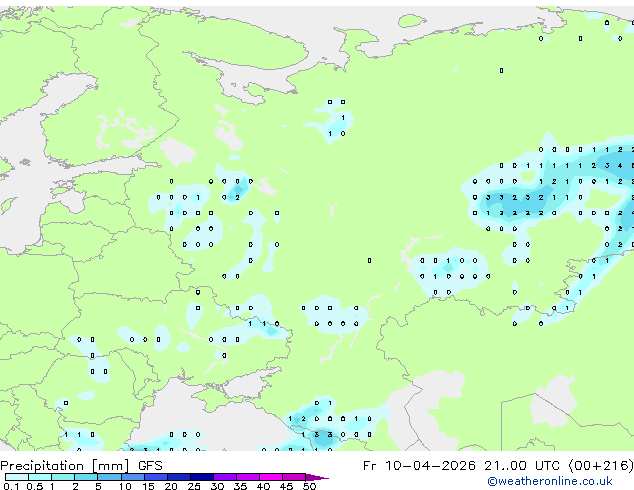Open the weatheronline.co.uk copyright link
This screenshot has height=490, width=634.
(x=549, y=481)
